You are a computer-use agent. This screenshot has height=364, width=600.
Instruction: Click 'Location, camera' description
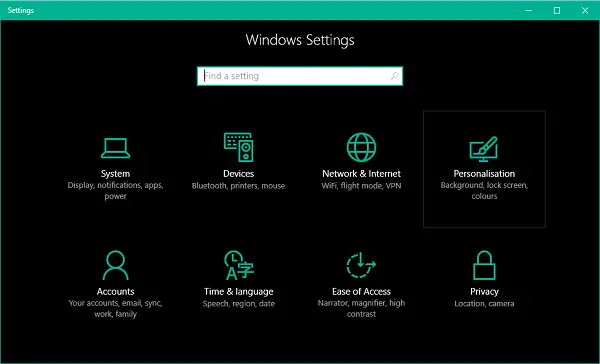[484, 304]
